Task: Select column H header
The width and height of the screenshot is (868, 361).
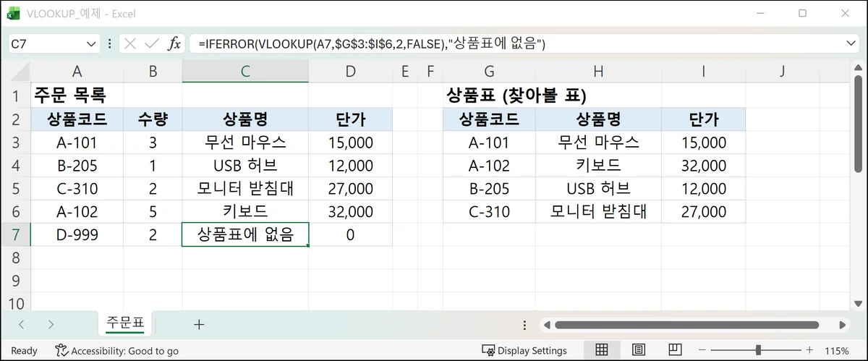Action: tap(598, 71)
